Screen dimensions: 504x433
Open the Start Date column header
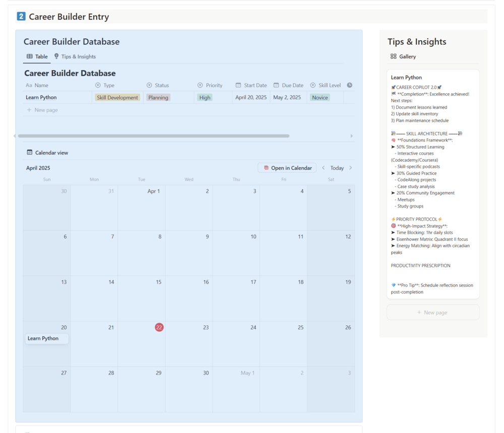coord(251,85)
